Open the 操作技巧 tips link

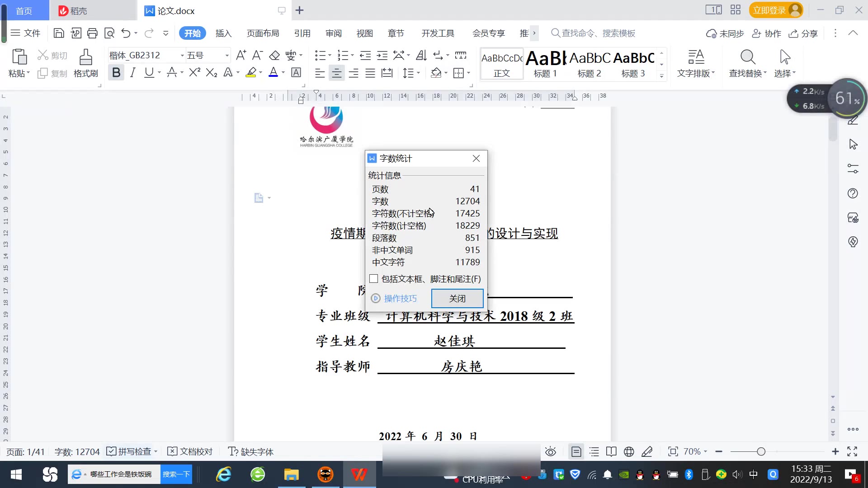pyautogui.click(x=400, y=298)
